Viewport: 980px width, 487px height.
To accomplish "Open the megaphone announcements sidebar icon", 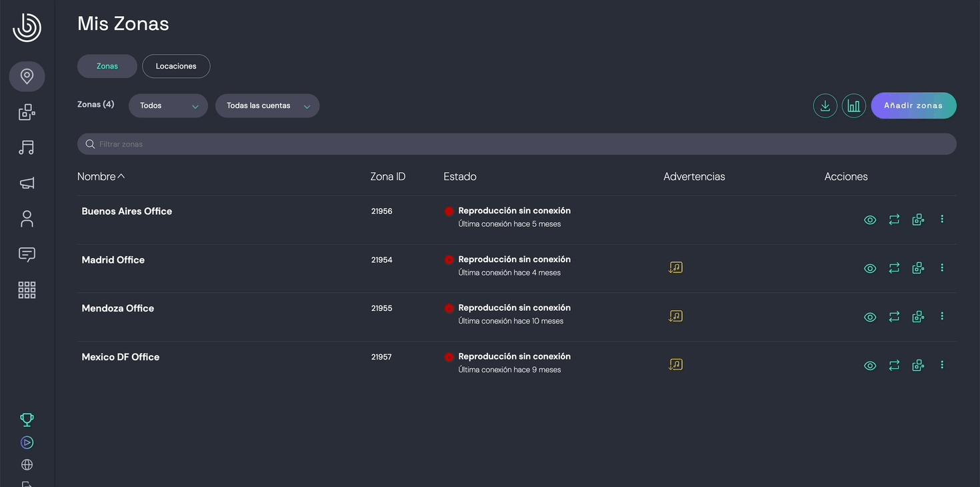I will tap(27, 183).
